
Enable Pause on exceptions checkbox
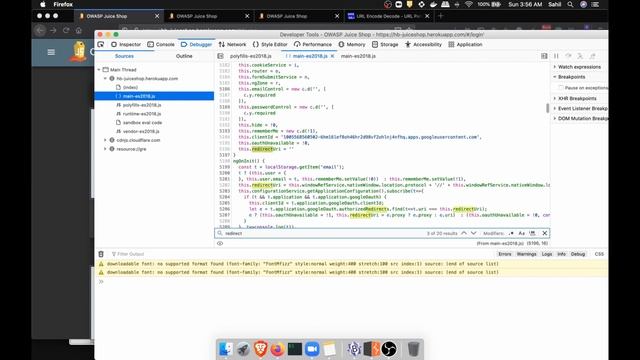[561, 88]
